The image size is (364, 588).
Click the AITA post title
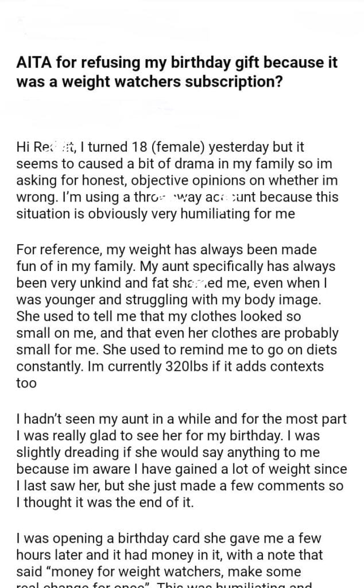(177, 72)
